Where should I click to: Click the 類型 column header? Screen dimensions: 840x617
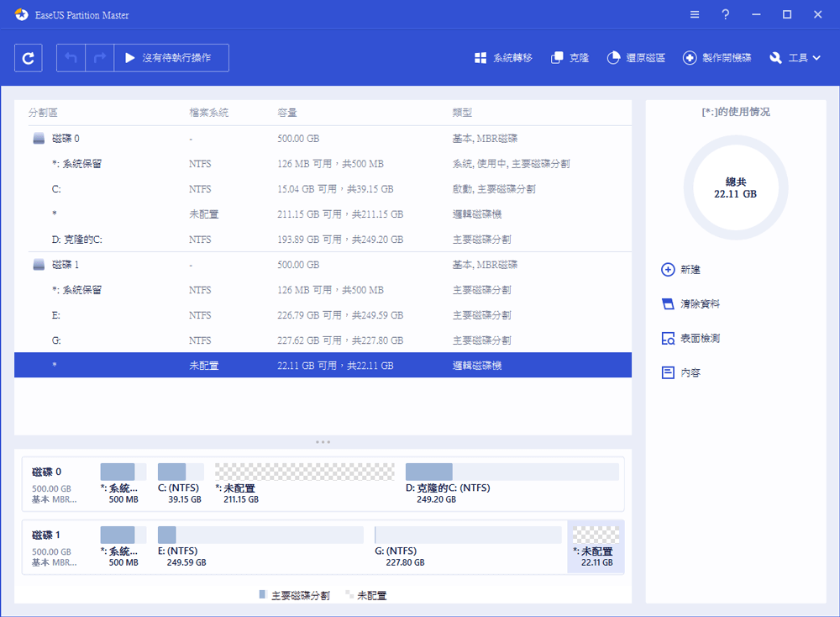point(462,113)
